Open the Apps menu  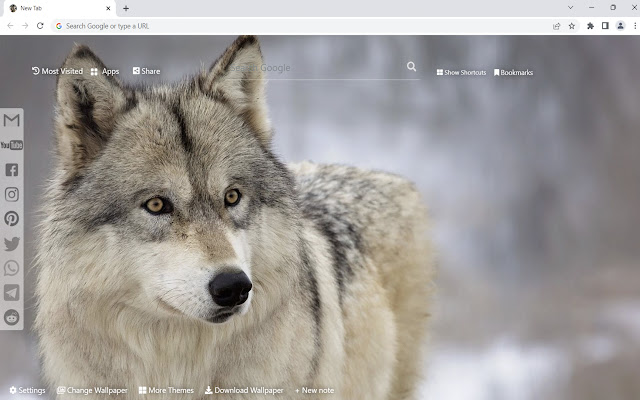point(105,71)
